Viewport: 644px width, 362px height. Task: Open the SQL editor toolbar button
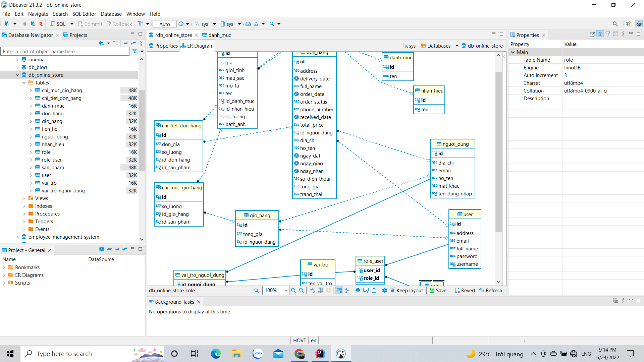point(58,24)
